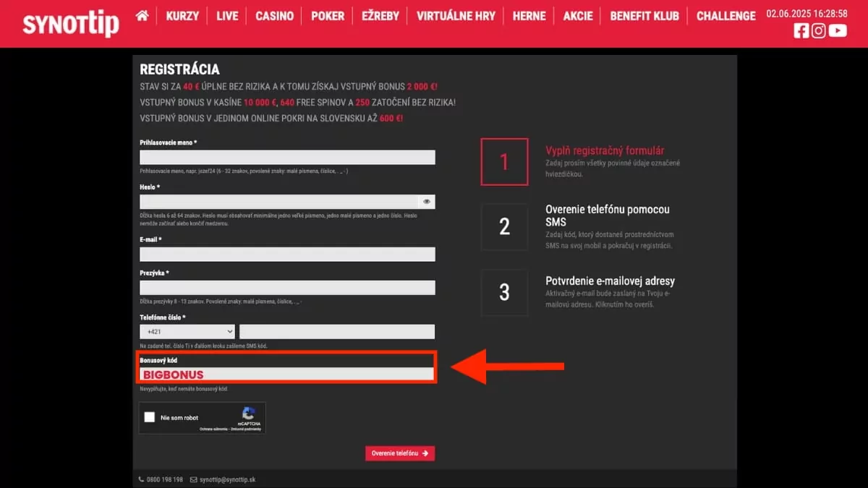Click the Nevyplňujte, keď nemáte bonusový kód hint
Screen dimensions: 868x488
coord(184,389)
